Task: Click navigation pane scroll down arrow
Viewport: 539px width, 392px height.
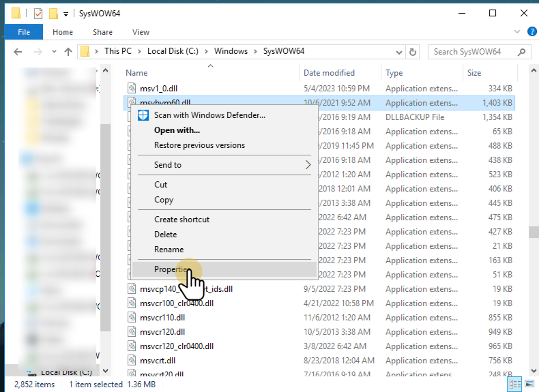Action: point(106,371)
